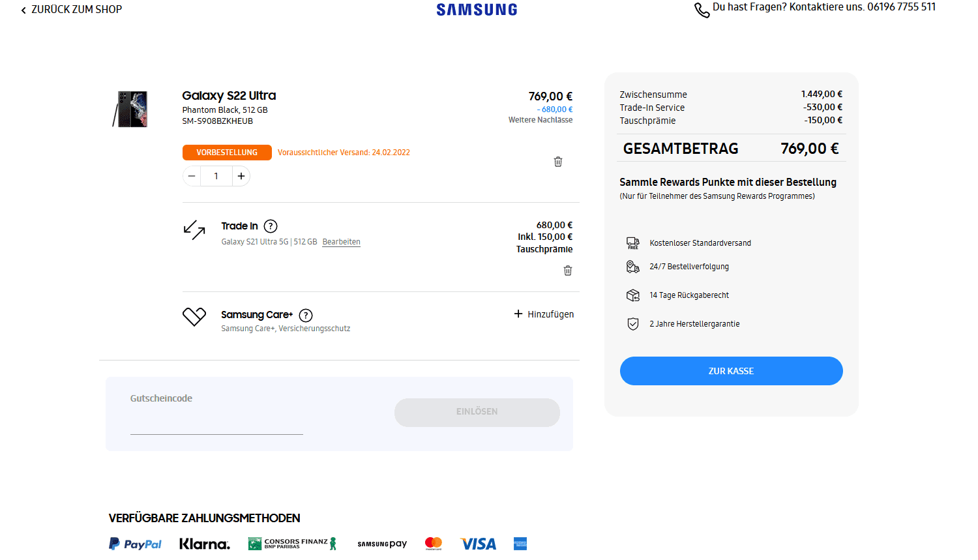Go back via Zurück zum Shop
This screenshot has width=978, height=560.
click(72, 10)
